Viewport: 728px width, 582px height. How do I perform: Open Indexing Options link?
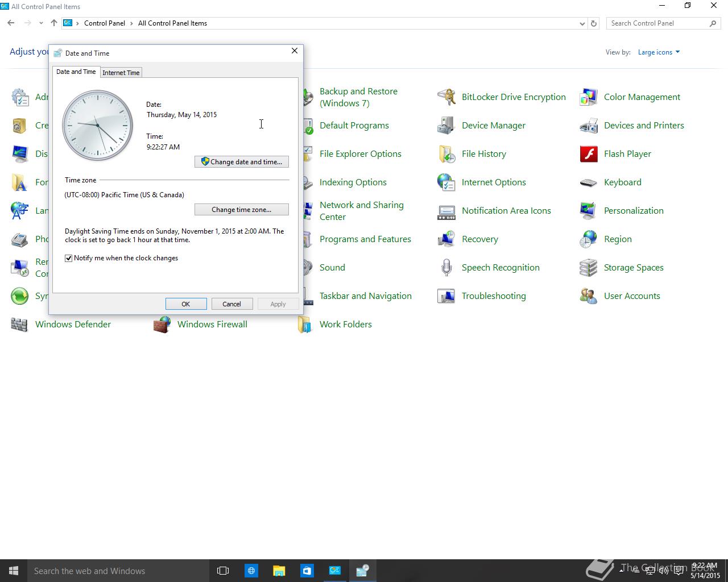pyautogui.click(x=353, y=182)
